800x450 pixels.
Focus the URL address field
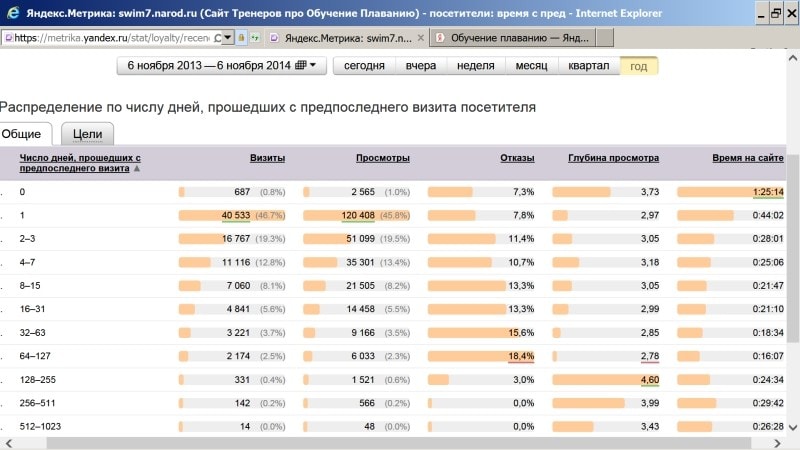click(111, 38)
